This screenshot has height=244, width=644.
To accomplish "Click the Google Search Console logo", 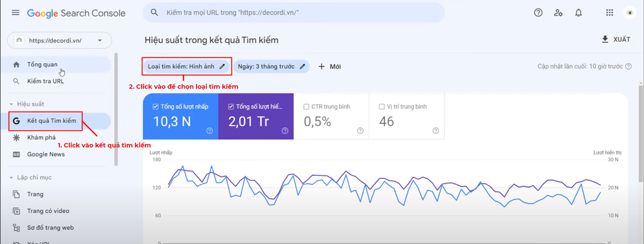I will (x=77, y=13).
